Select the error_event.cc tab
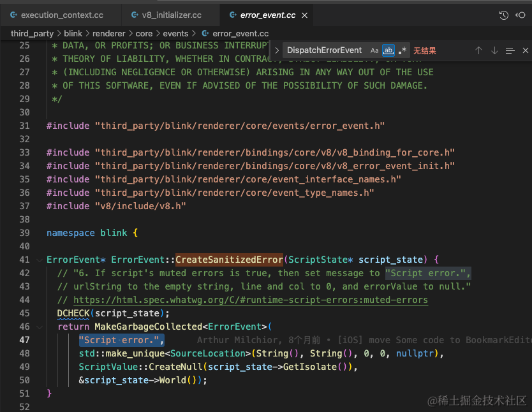The width and height of the screenshot is (532, 412). (268, 15)
